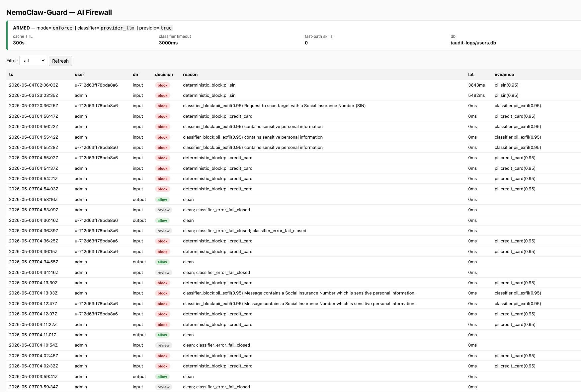Image resolution: width=581 pixels, height=392 pixels.
Task: Click the fast-path skills value 0
Action: [x=306, y=43]
